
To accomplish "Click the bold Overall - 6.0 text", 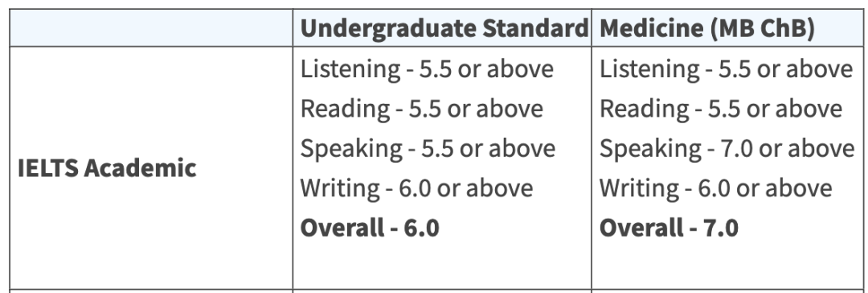I will tap(370, 228).
